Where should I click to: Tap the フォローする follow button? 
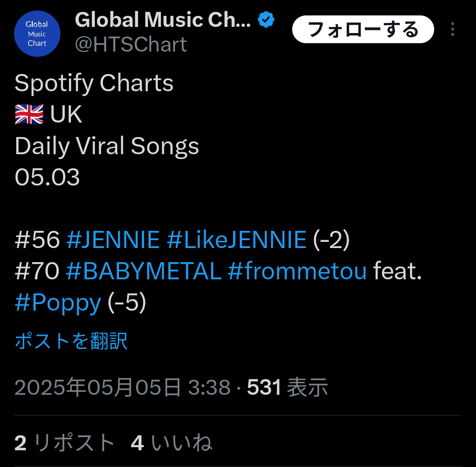[x=363, y=30]
